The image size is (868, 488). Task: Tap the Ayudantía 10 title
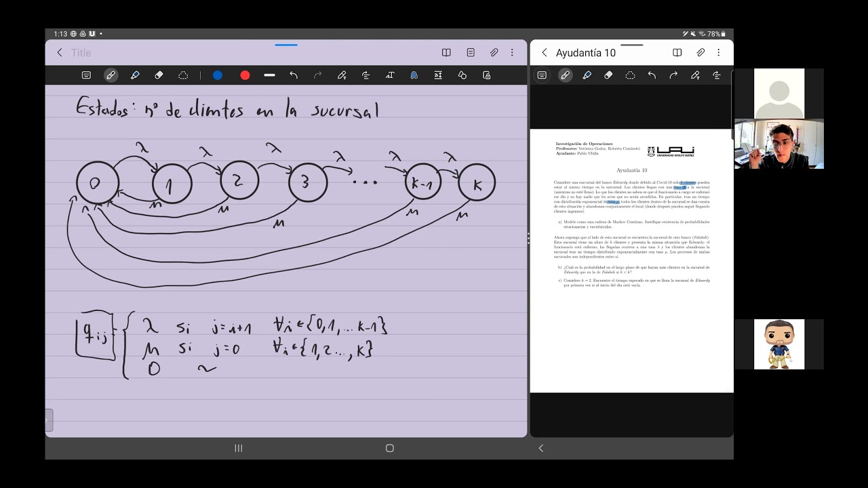coord(586,53)
